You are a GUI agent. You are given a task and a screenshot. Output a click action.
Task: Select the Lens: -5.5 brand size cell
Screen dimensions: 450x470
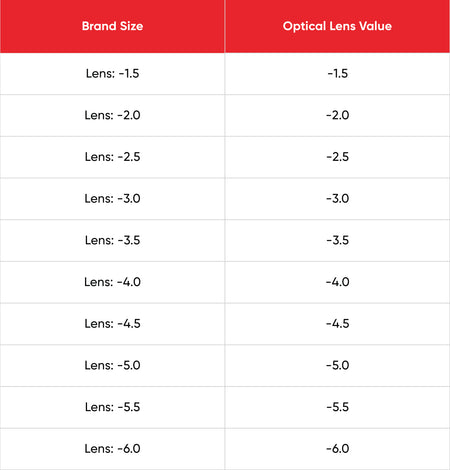coord(112,407)
